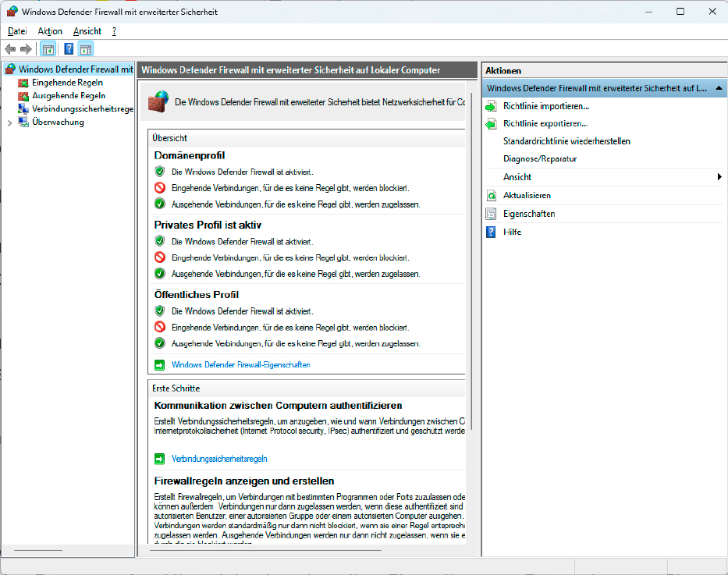Click the Back arrow toolbar icon
This screenshot has height=575, width=728.
10,48
